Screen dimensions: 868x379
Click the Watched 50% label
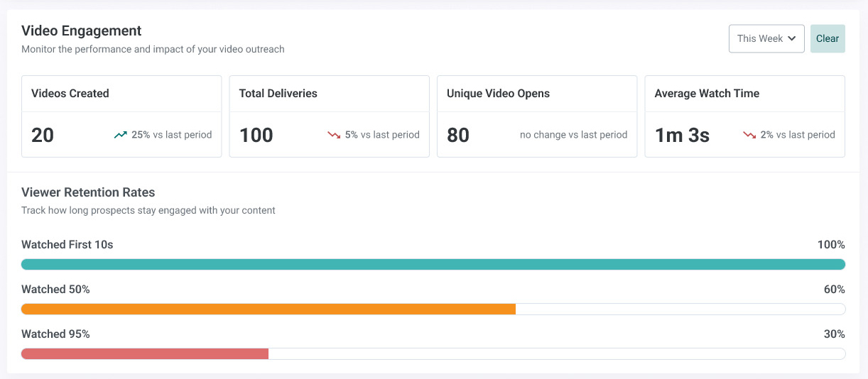pos(55,290)
